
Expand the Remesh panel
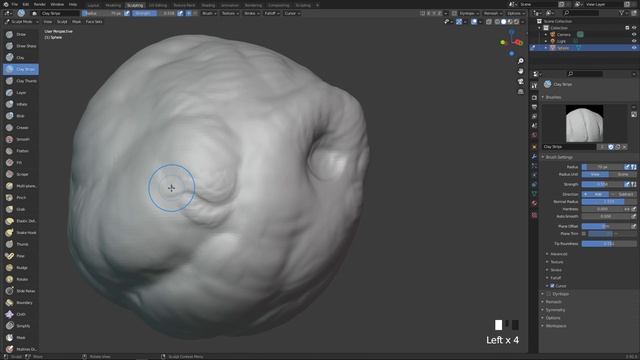tap(553, 302)
